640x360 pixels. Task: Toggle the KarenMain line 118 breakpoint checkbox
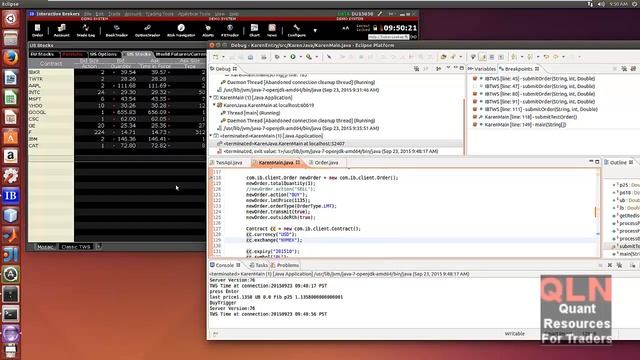pos(475,117)
